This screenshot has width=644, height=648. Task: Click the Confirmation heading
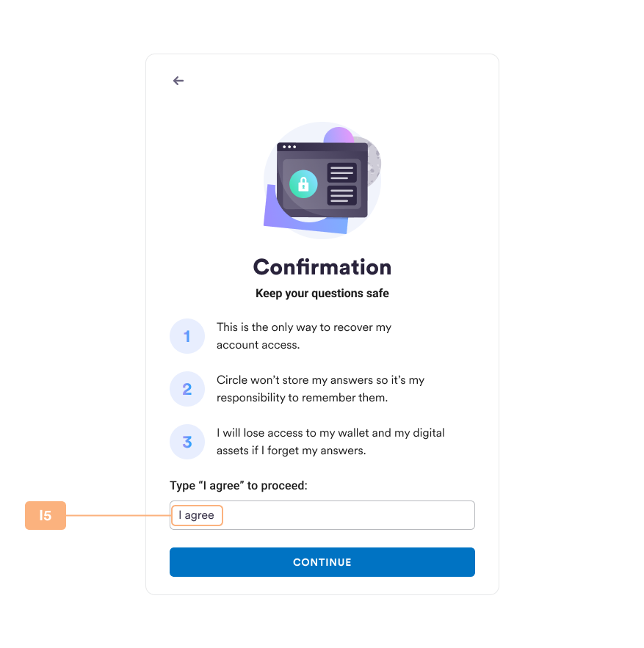(x=322, y=267)
